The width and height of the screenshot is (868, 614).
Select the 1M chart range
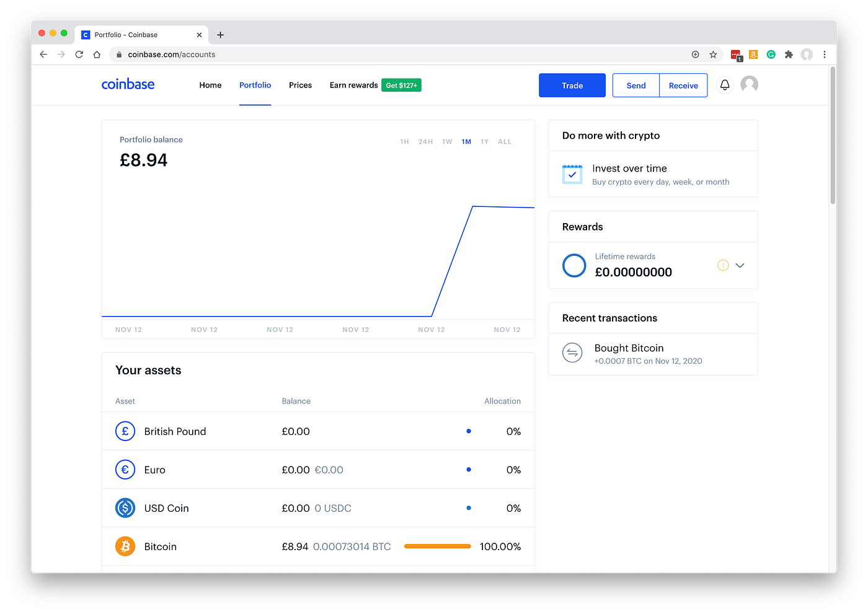point(466,142)
